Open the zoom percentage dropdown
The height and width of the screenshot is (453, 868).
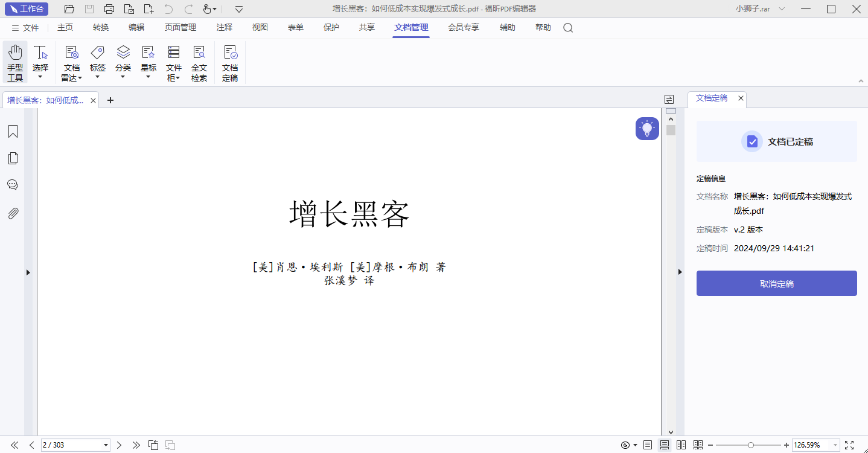coord(835,445)
